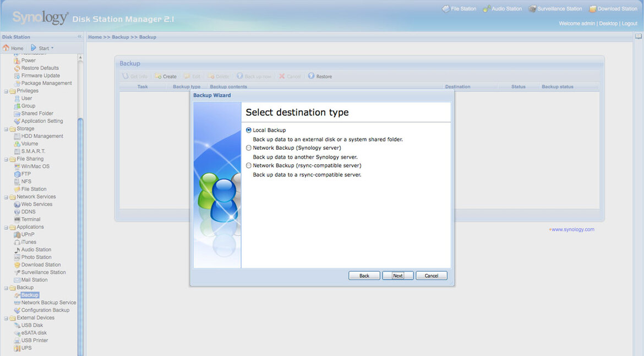
Task: Select S.M.A.R.T. in sidebar tree
Action: coord(33,152)
